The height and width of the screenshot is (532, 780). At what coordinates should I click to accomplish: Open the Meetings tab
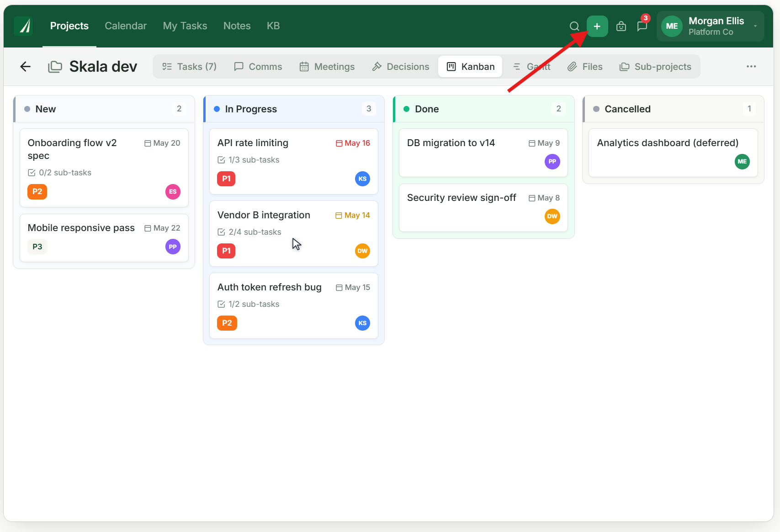[327, 67]
